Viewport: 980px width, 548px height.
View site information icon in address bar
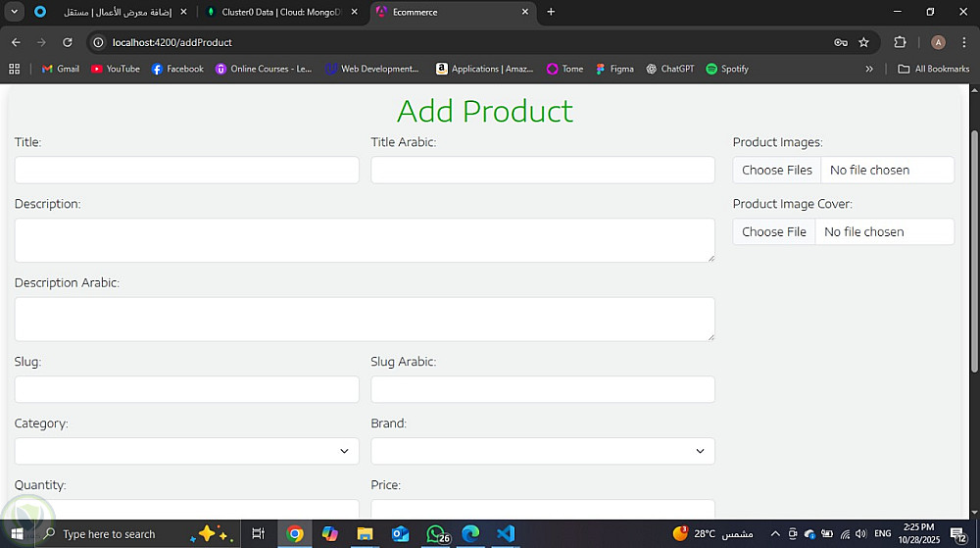pyautogui.click(x=98, y=42)
